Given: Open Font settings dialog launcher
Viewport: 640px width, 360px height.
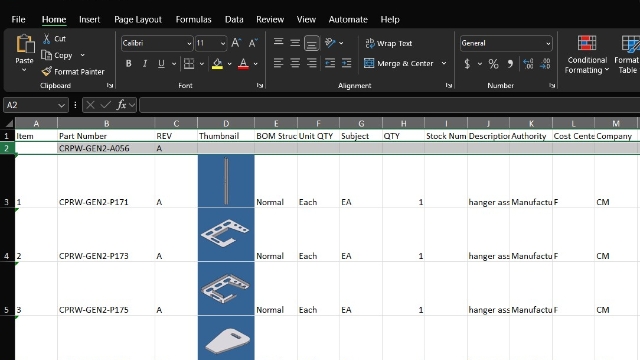Looking at the screenshot, I should (260, 85).
